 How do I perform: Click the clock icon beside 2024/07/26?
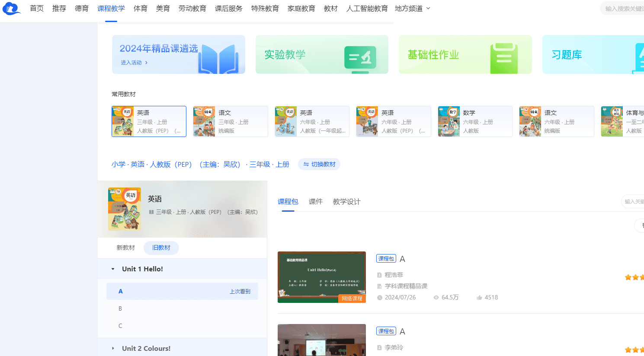click(x=380, y=298)
